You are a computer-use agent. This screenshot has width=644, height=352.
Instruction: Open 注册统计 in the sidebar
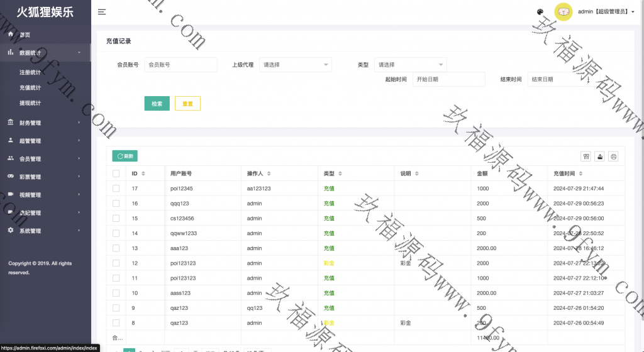click(x=30, y=72)
